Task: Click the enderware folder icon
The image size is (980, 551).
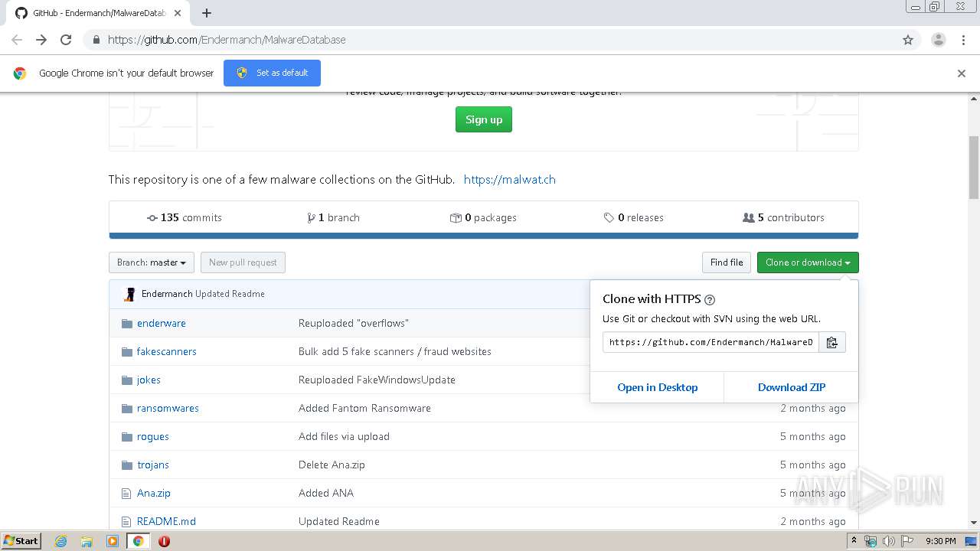Action: 127,324
